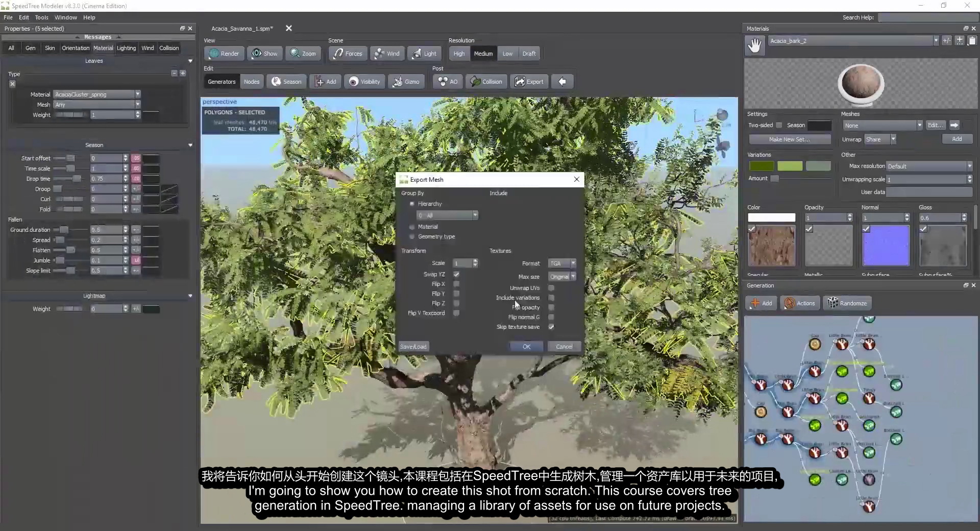Click the dark green variation swatch
Image resolution: width=980 pixels, height=531 pixels.
762,166
